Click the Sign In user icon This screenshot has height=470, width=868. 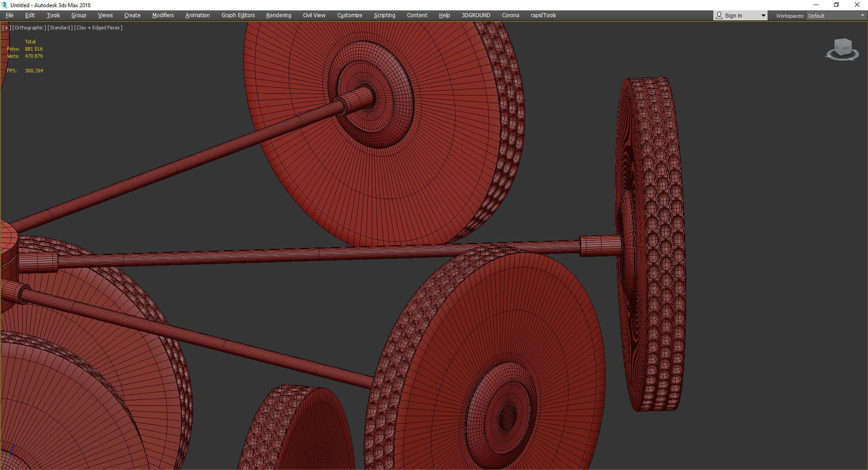click(719, 15)
